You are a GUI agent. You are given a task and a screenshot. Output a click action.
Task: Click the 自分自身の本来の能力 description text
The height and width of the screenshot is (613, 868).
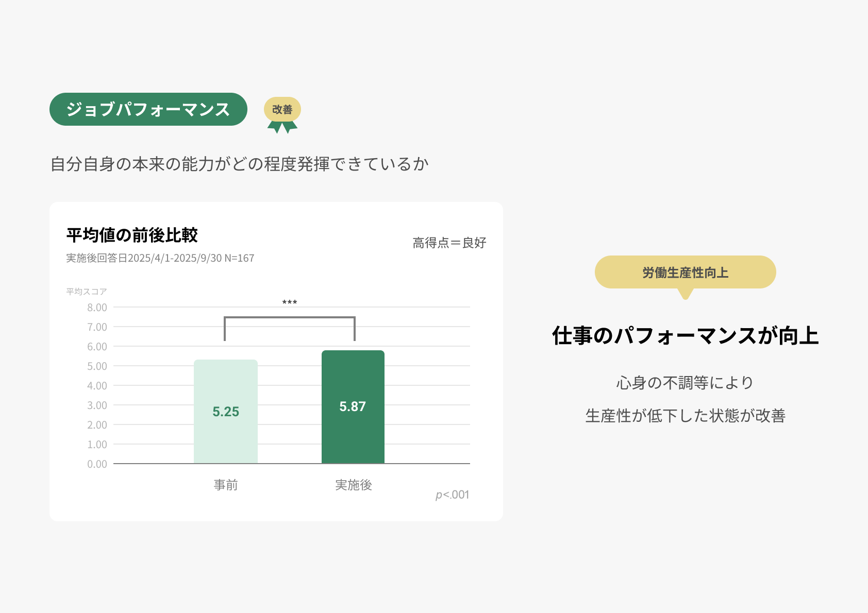pyautogui.click(x=239, y=164)
